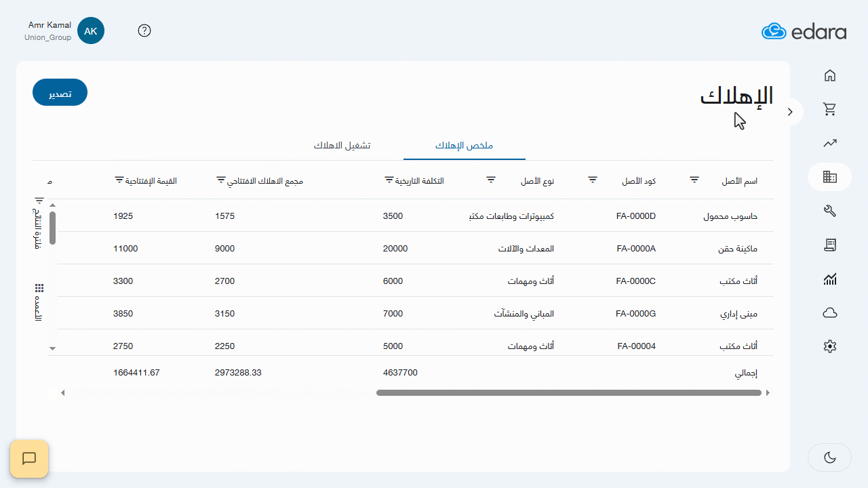Click the horizontal scrollbar left arrow
Image resolution: width=868 pixels, height=488 pixels.
[63, 392]
